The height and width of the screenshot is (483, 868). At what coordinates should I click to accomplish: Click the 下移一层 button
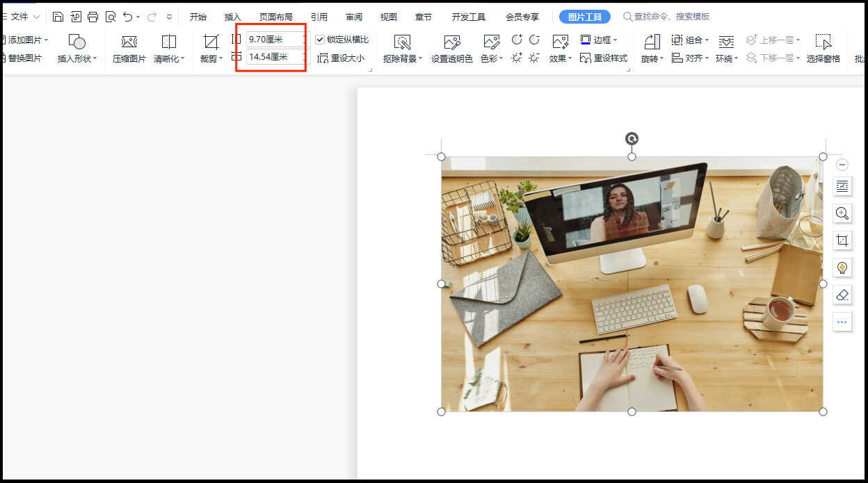(773, 58)
